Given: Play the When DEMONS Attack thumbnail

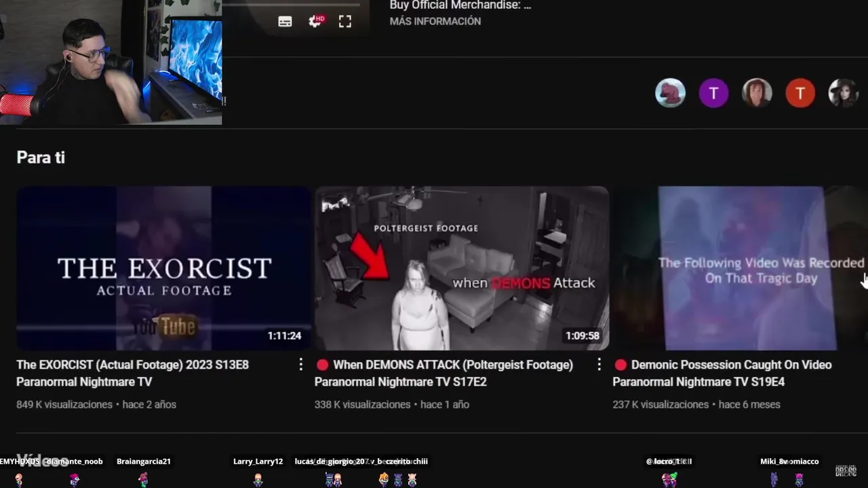Looking at the screenshot, I should tap(462, 268).
